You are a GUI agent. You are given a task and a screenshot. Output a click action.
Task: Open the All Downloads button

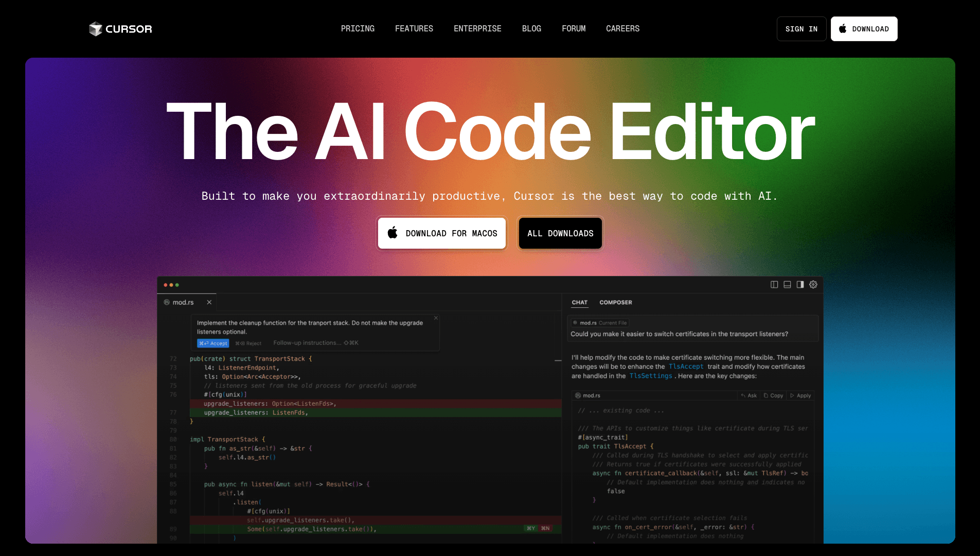[x=560, y=233]
